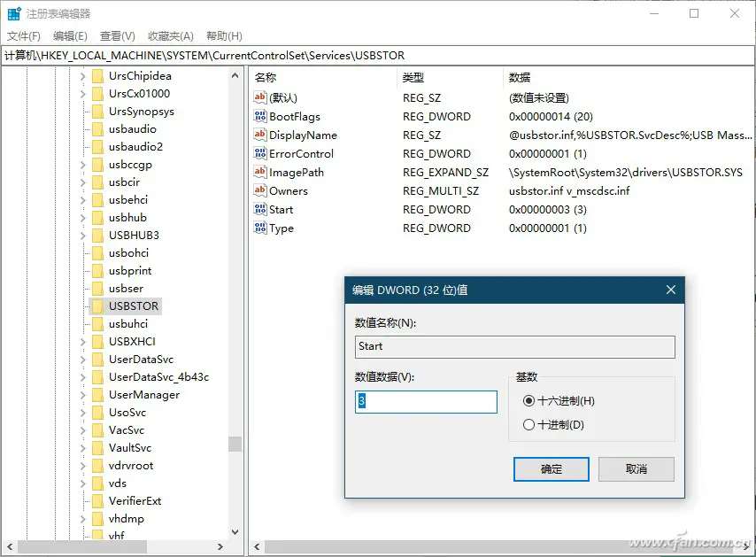Open the 收藏夹(A) favorites menu
The width and height of the screenshot is (756, 557).
coord(171,36)
